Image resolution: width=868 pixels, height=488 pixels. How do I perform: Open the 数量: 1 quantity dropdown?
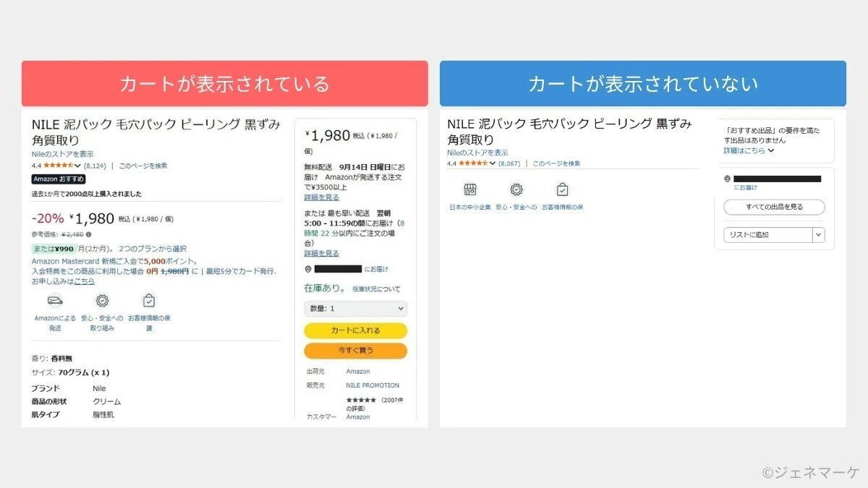(x=355, y=309)
